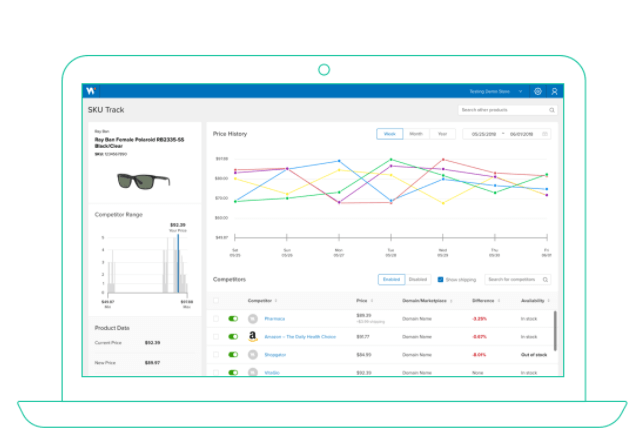Click the search icon in product search
Viewport: 635px width, 445px height.
552,110
